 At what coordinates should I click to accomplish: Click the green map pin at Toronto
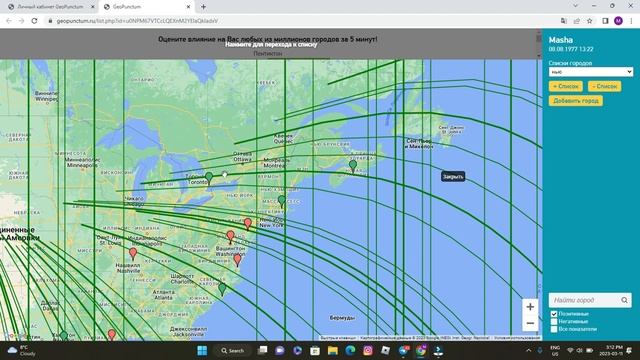tap(209, 178)
